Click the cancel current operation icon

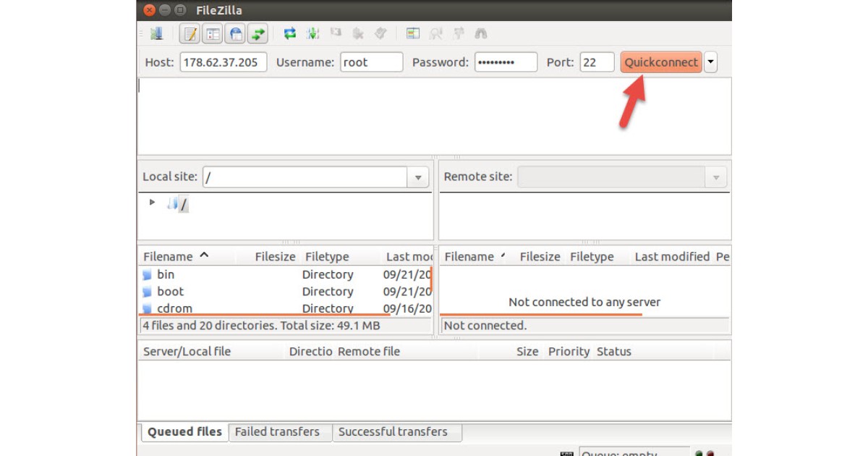336,33
